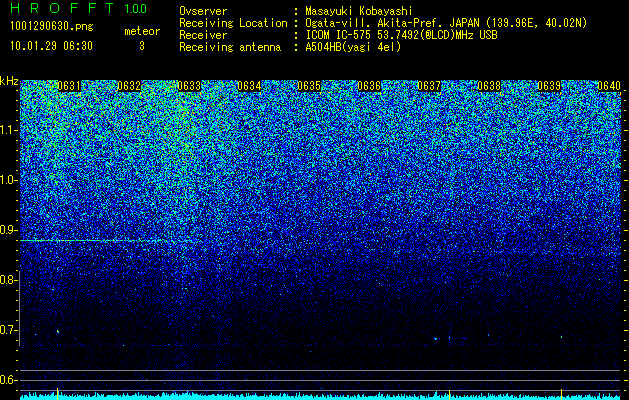The height and width of the screenshot is (400, 629).
Task: Click the A504HB(yagi 4el) antenna text
Action: (353, 47)
